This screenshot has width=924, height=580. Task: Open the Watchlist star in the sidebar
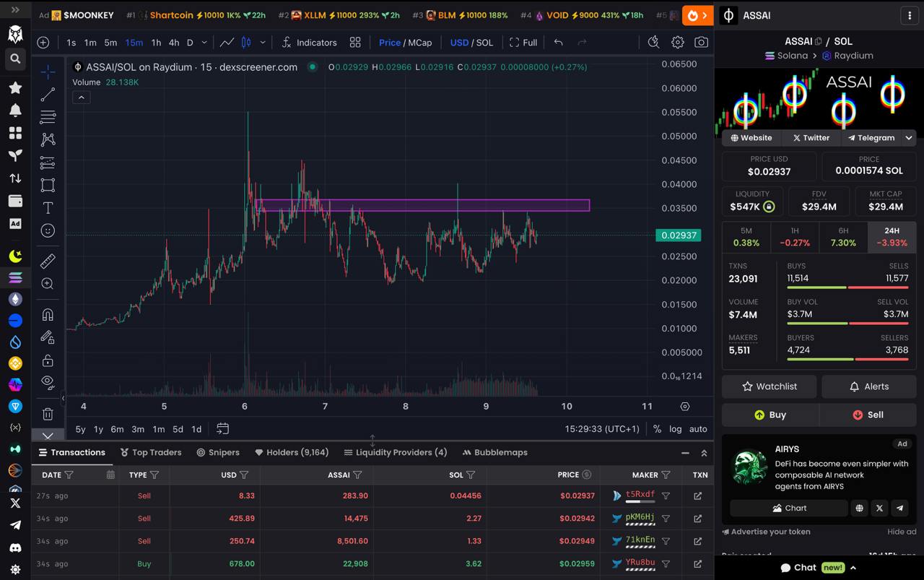(15, 88)
